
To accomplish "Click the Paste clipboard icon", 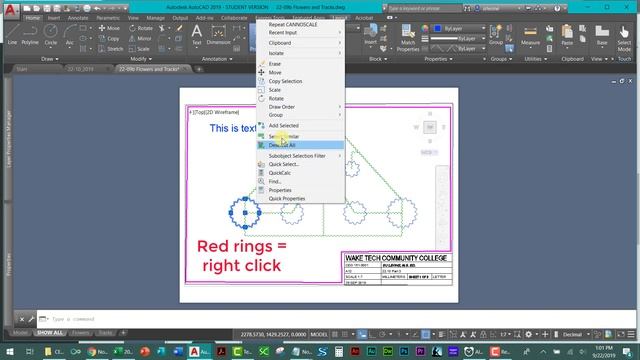I will [567, 35].
